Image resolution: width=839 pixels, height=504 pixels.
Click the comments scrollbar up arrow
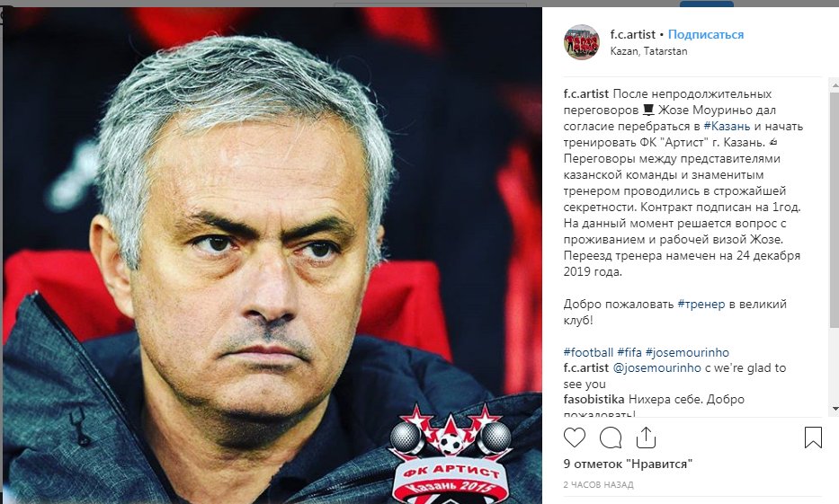coord(835,84)
